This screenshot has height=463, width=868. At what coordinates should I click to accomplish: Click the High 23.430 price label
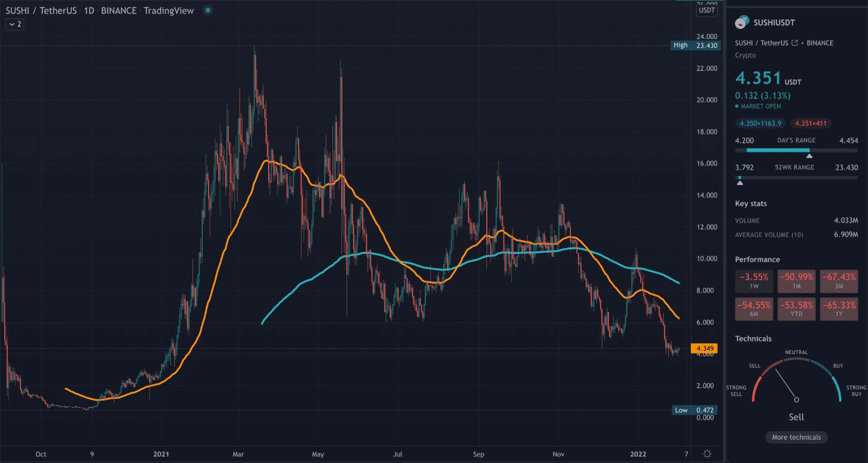click(x=696, y=45)
